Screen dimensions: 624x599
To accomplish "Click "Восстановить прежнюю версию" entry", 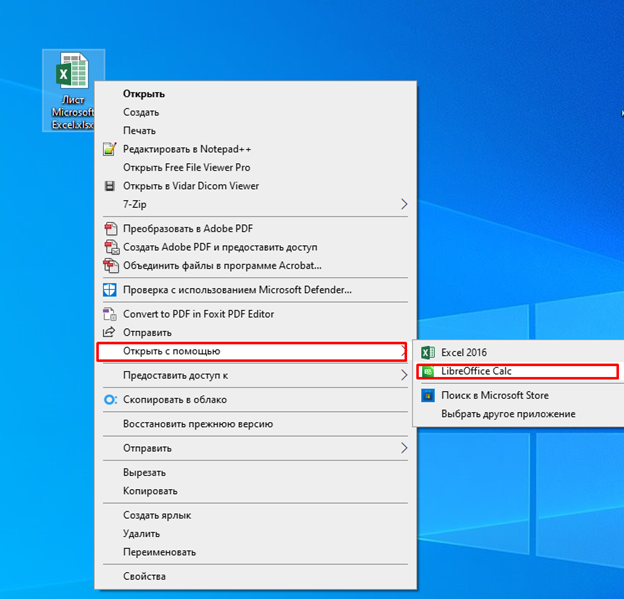I will [x=197, y=424].
